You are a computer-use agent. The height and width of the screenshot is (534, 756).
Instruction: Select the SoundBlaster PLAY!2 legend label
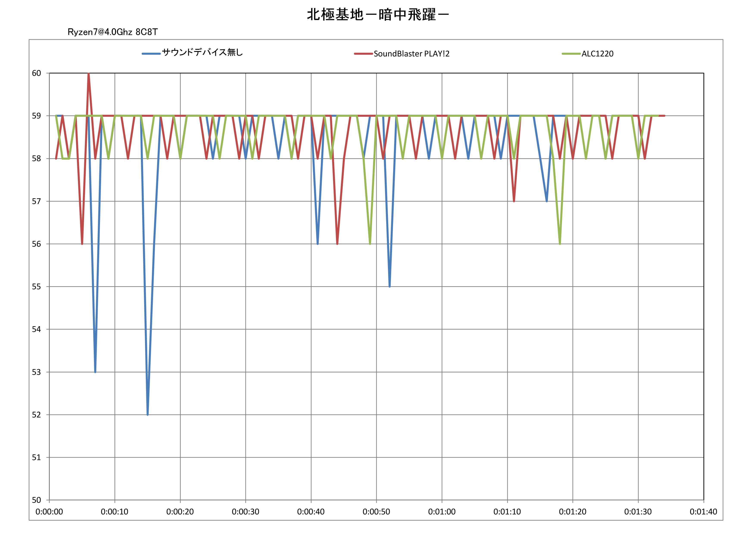[x=411, y=54]
